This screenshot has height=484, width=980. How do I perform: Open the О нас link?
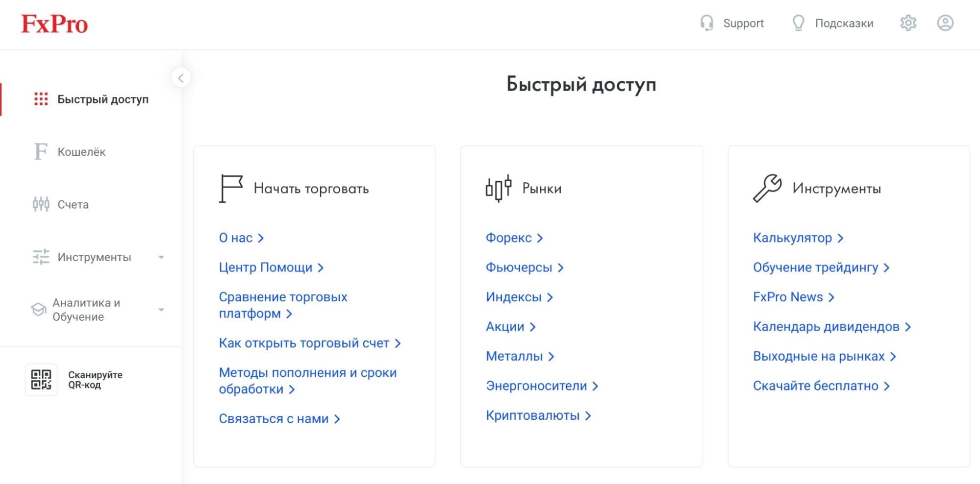click(241, 238)
